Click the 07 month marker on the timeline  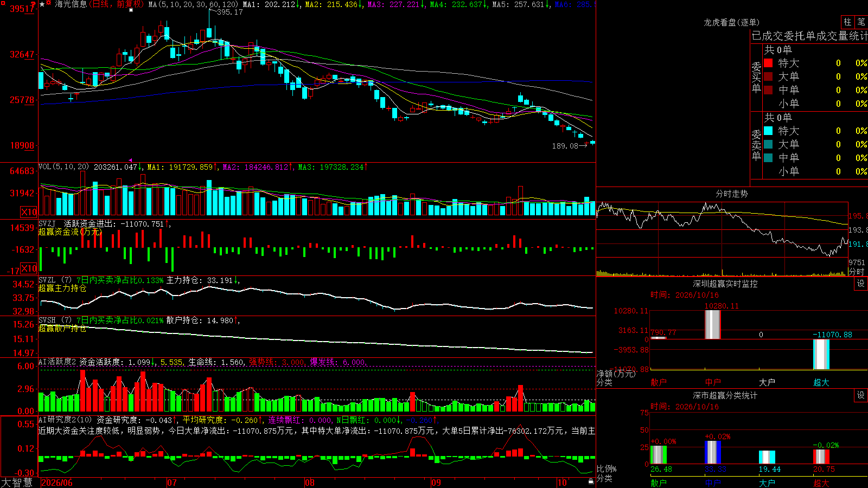(x=172, y=483)
